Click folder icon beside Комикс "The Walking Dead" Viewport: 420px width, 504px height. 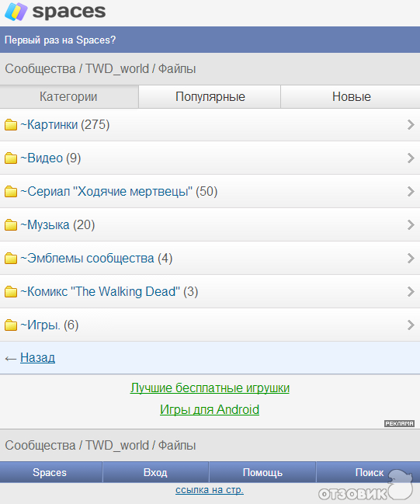click(11, 292)
